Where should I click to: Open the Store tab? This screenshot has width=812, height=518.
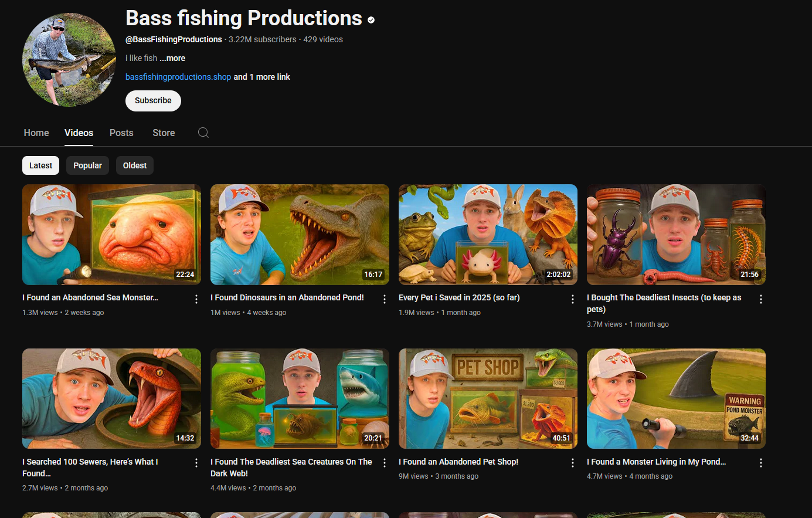click(x=164, y=133)
